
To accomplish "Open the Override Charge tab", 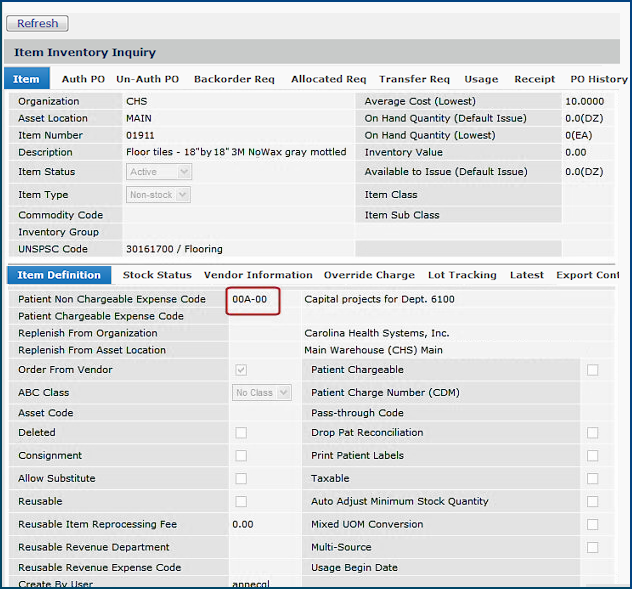I will pos(369,275).
